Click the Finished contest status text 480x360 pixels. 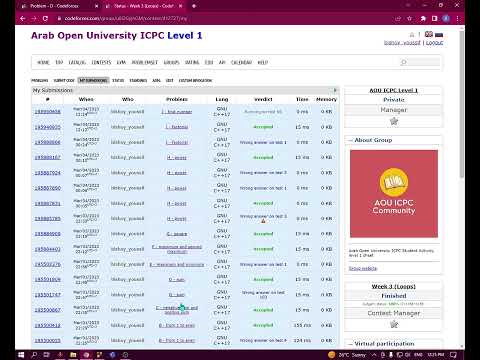pos(394,296)
